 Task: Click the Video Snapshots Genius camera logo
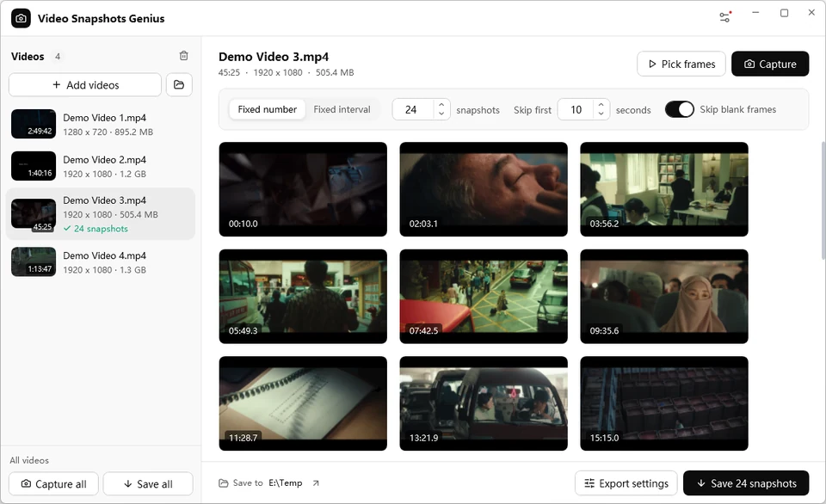click(x=21, y=18)
